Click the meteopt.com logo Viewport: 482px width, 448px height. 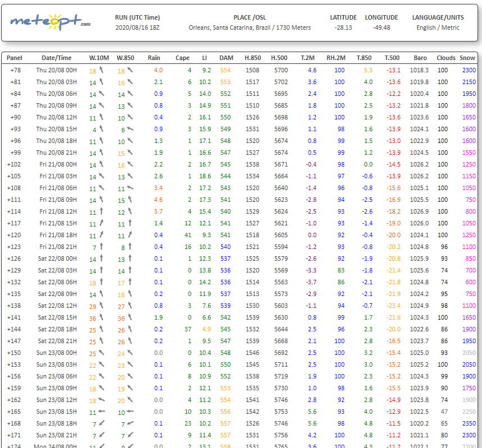tap(51, 22)
